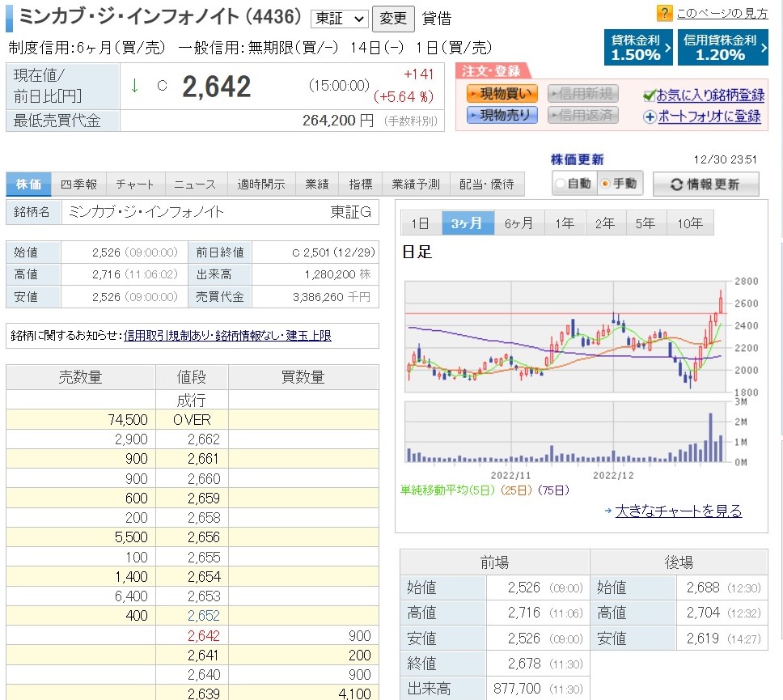The height and width of the screenshot is (700, 783).
Task: Click the ポートフォリオに登録 link
Action: click(x=709, y=117)
